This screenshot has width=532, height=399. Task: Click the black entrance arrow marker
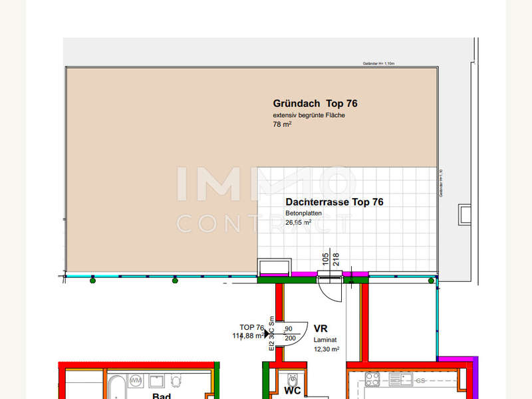(x=267, y=335)
